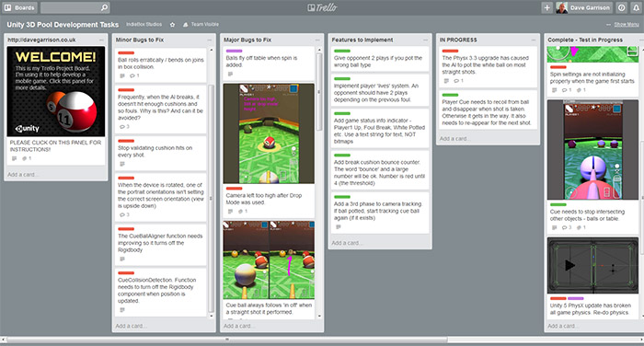The width and height of the screenshot is (644, 346).
Task: Open the info help icon in header
Action: [x=622, y=7]
